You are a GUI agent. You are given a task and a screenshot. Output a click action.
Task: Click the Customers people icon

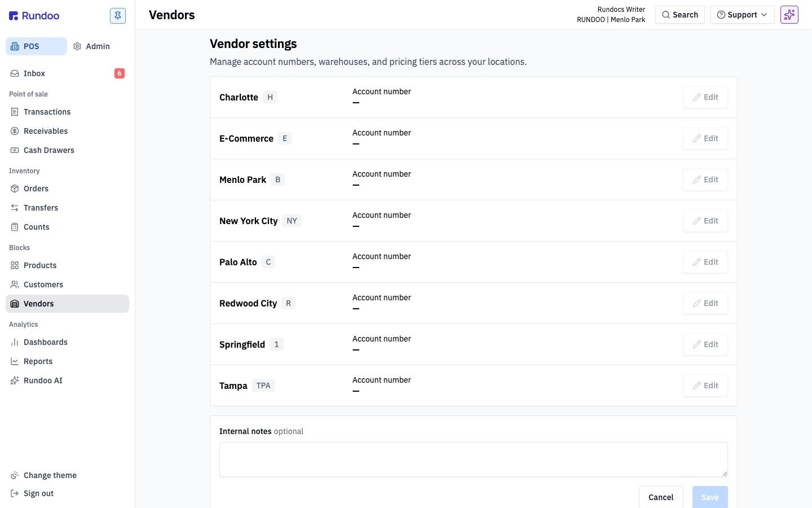click(x=15, y=284)
